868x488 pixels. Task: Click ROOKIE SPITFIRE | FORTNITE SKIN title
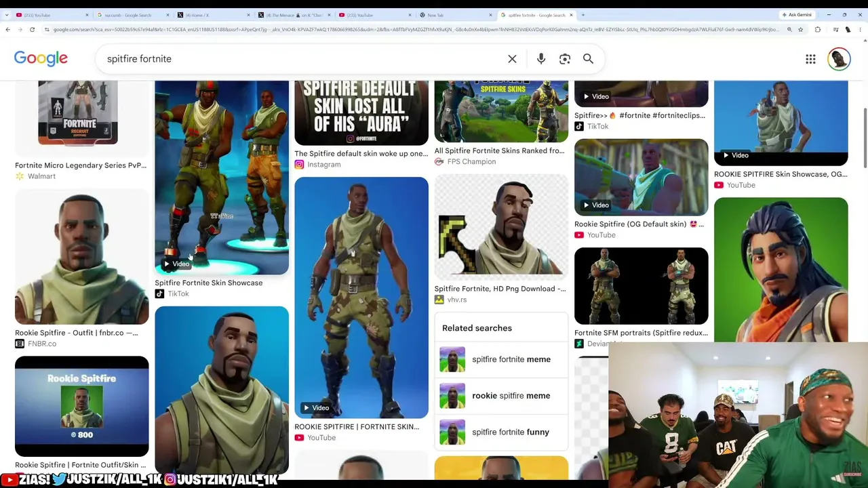pyautogui.click(x=357, y=427)
